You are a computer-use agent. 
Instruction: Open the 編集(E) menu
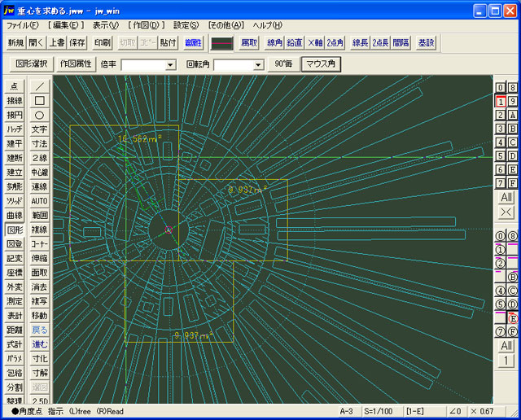click(66, 25)
